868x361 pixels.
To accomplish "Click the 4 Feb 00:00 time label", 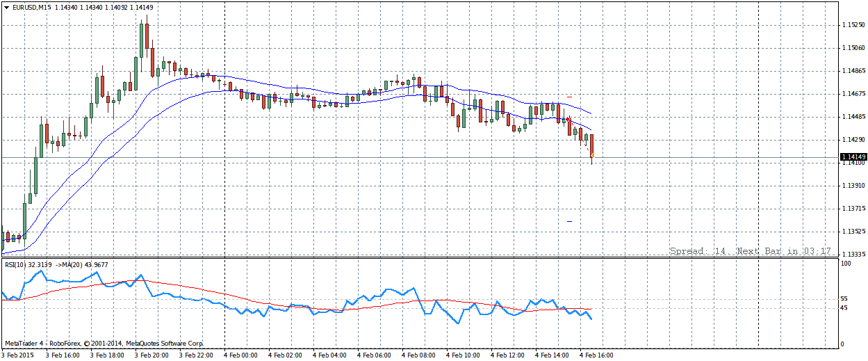I will tap(240, 355).
